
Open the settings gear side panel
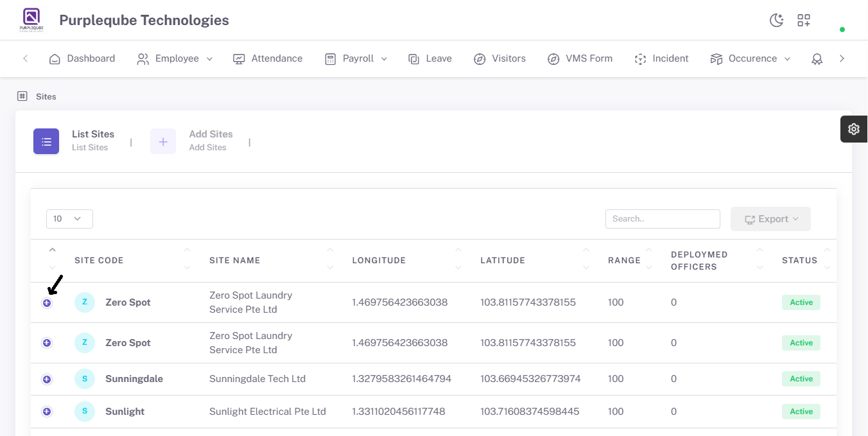point(854,129)
